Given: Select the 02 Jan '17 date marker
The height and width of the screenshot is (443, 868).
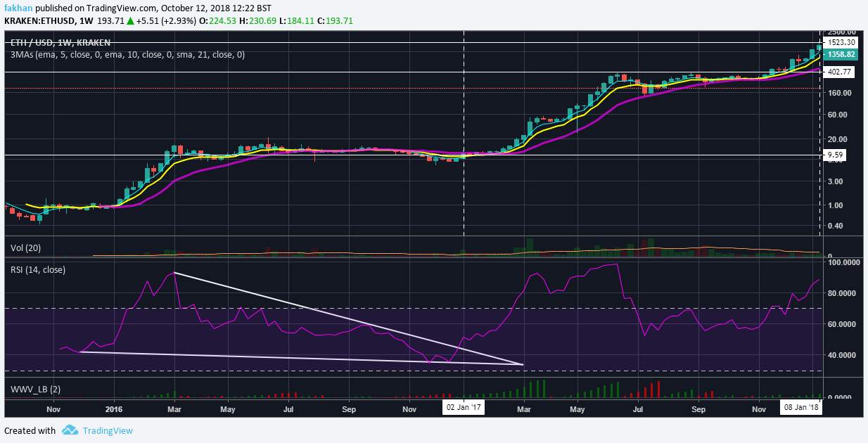Looking at the screenshot, I should [463, 408].
